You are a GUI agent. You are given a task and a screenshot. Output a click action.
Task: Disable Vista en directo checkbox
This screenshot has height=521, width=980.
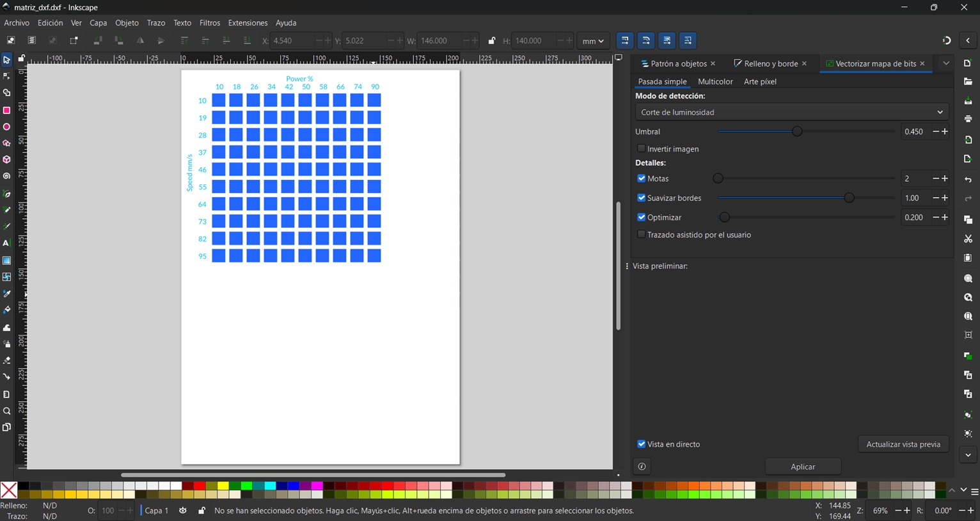[x=641, y=444]
